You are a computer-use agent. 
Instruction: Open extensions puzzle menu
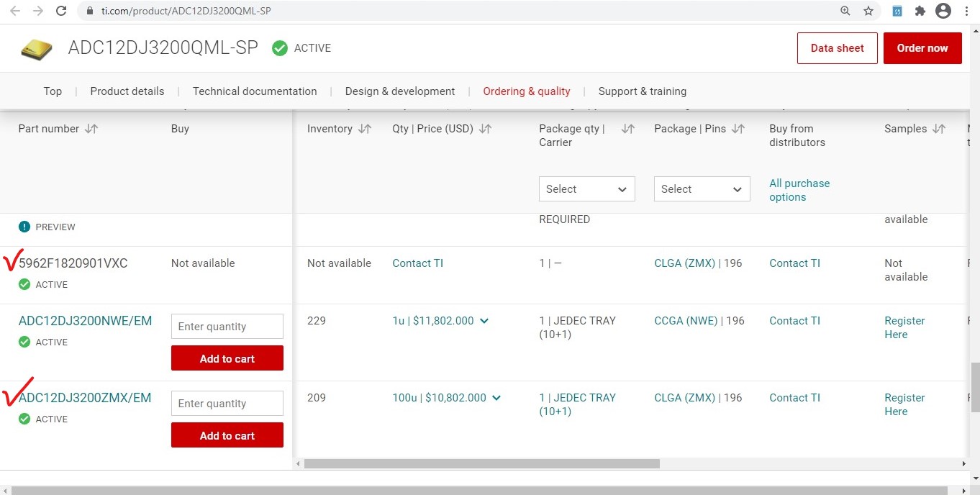(920, 11)
